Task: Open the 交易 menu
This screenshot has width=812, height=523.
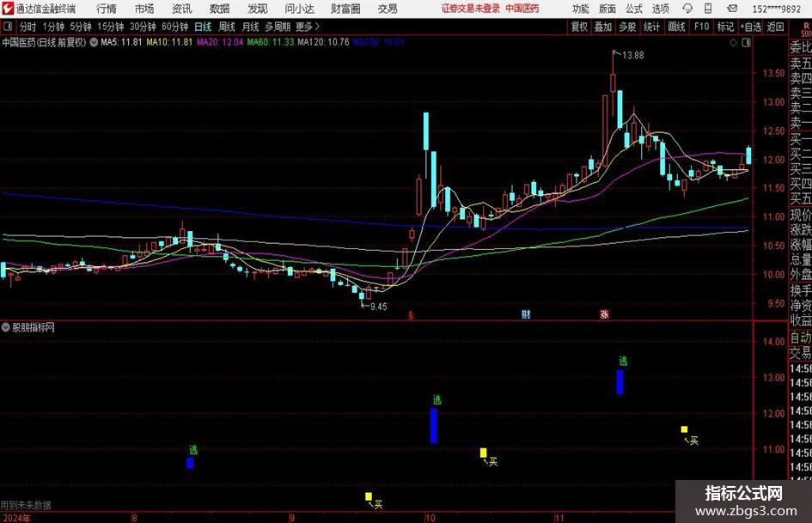Action: point(388,9)
